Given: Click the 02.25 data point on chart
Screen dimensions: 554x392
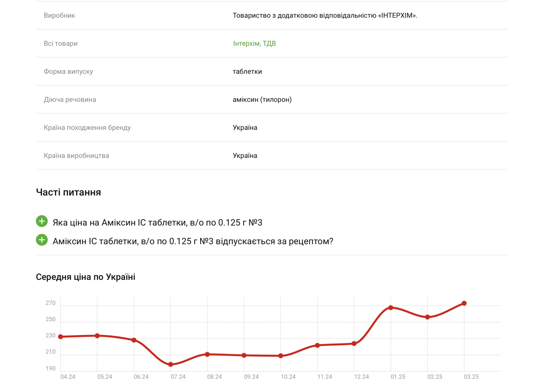Looking at the screenshot, I should (x=427, y=317).
